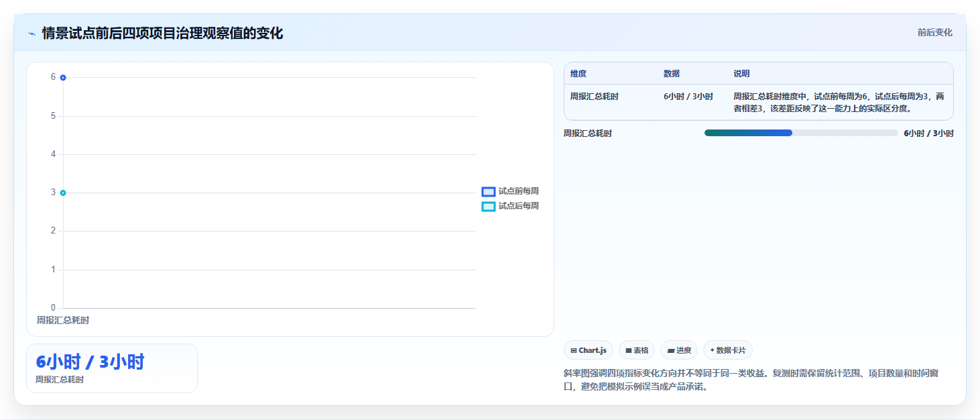Screen dimensions: 980x420
Task: Click the 维度 column header
Action: coord(578,74)
